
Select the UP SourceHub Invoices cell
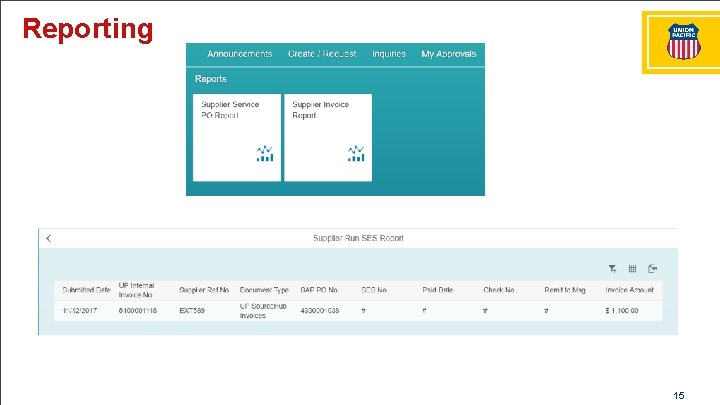pos(263,311)
